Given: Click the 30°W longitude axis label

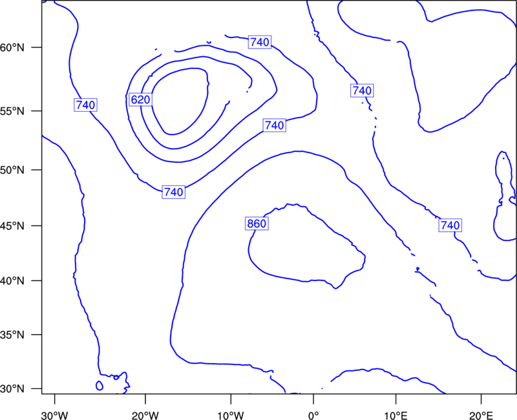Looking at the screenshot, I should click(55, 415).
